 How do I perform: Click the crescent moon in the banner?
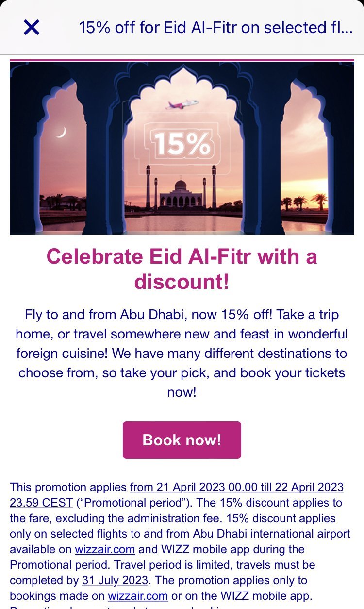[61, 132]
